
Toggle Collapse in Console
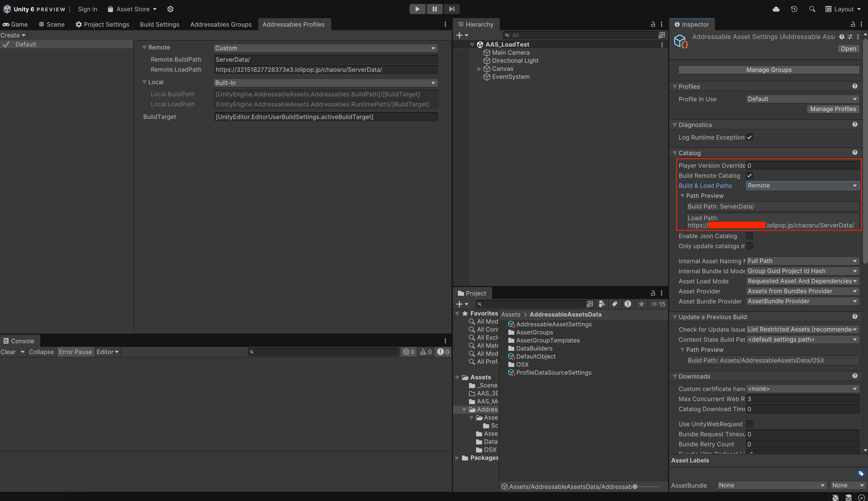(x=41, y=352)
